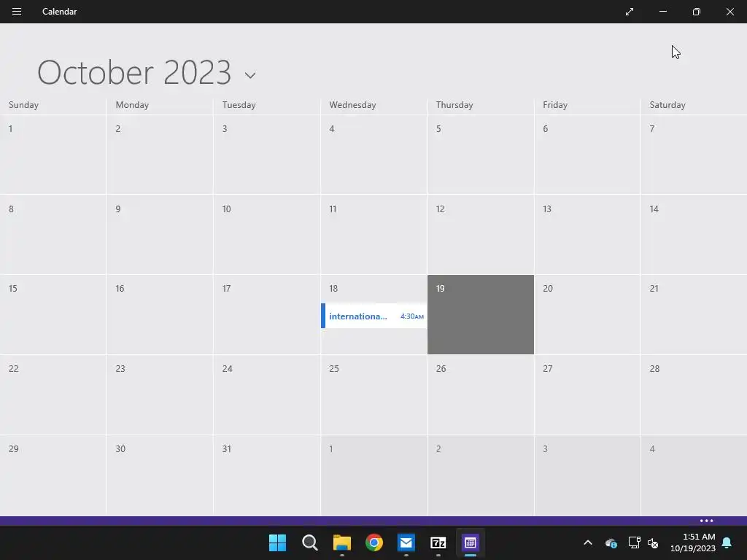Click date 25 in Wednesday column
The width and height of the screenshot is (747, 560).
[x=374, y=394]
